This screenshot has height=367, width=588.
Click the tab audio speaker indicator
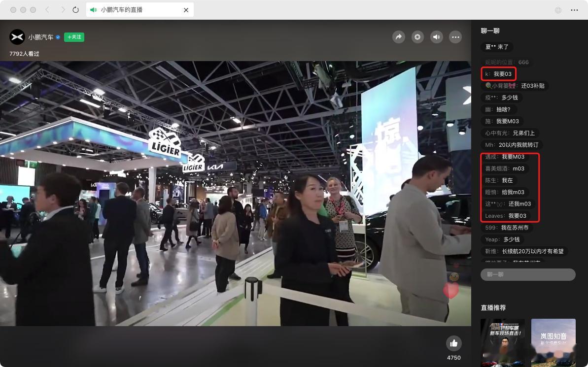(93, 10)
